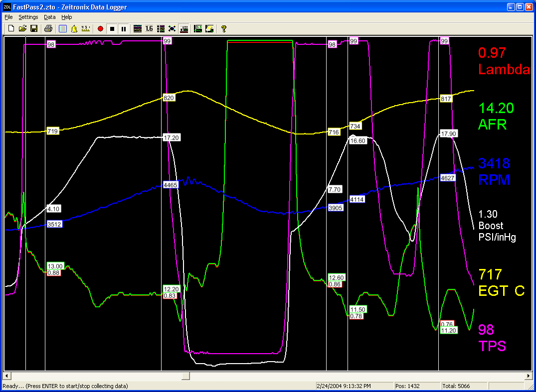Viewport: 536px width, 392px height.
Task: Stop data collection with the square button
Action: point(112,29)
